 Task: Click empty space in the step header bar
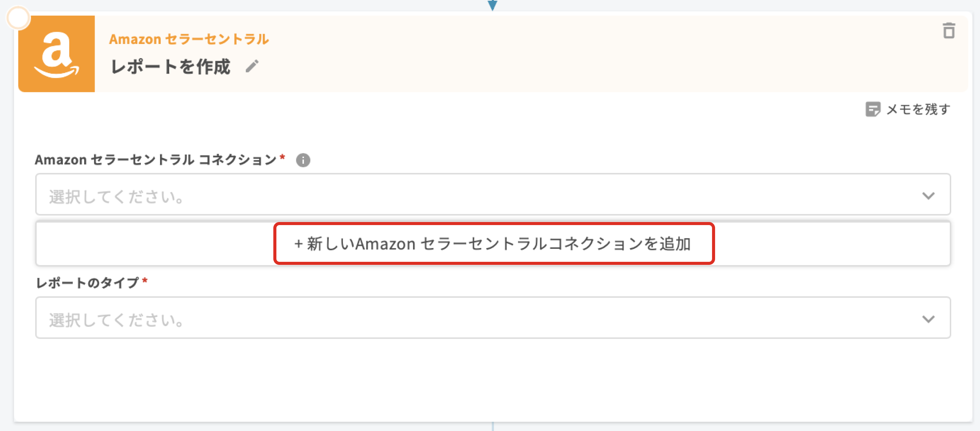click(x=574, y=54)
